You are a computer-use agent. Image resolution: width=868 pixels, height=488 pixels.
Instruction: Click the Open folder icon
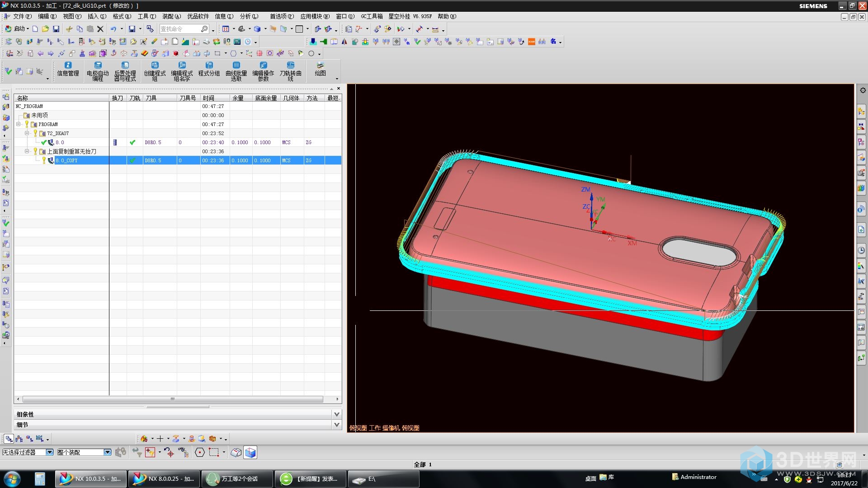(45, 29)
